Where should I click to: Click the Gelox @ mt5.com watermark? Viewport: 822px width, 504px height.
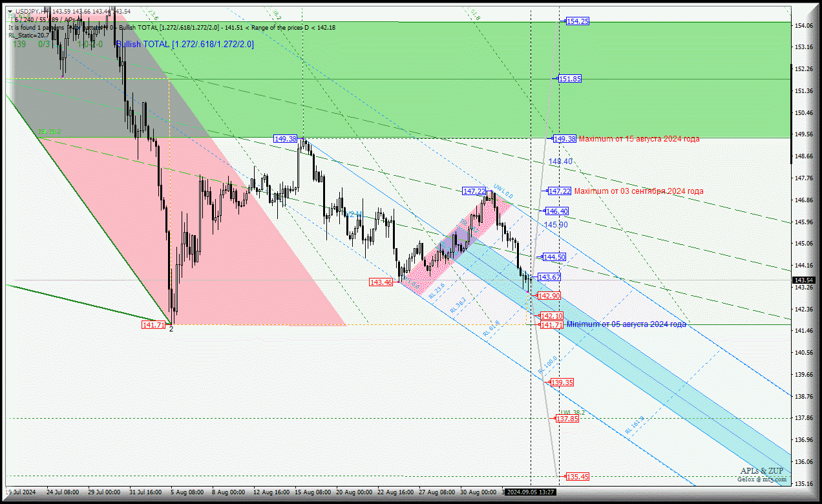coord(761,479)
